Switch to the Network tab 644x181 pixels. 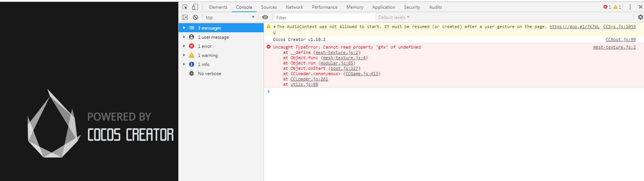click(x=294, y=7)
